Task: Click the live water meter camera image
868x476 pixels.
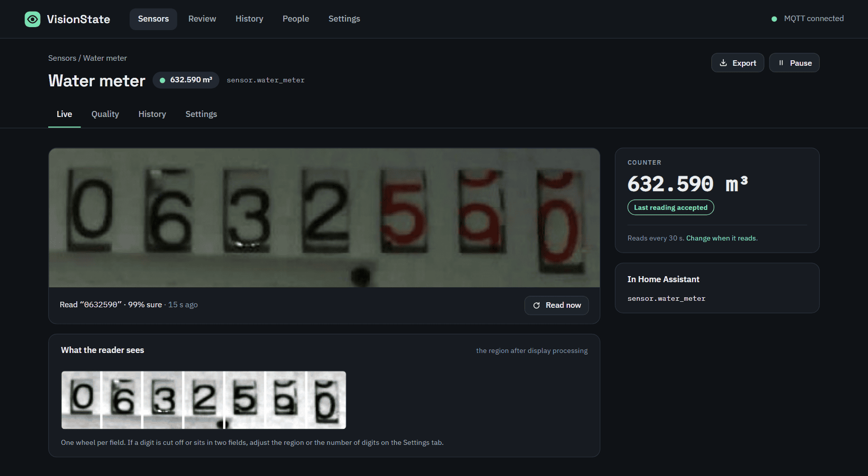Action: 324,217
